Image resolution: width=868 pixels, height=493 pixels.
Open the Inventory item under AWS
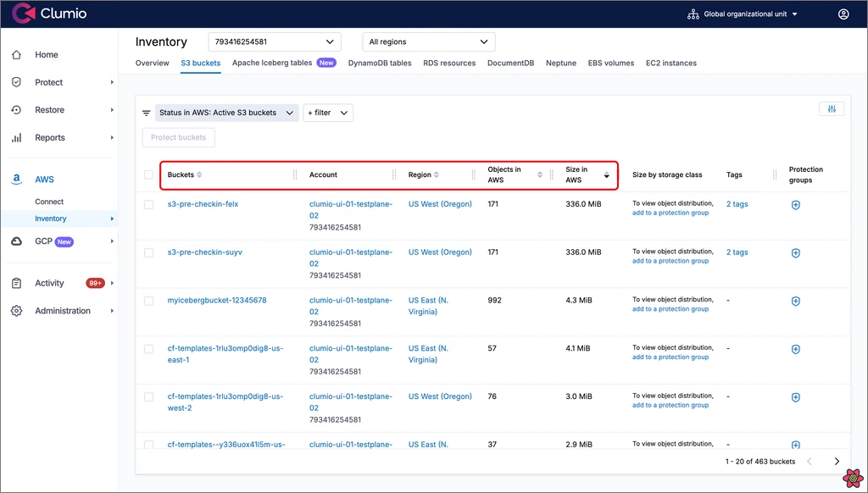pos(50,219)
